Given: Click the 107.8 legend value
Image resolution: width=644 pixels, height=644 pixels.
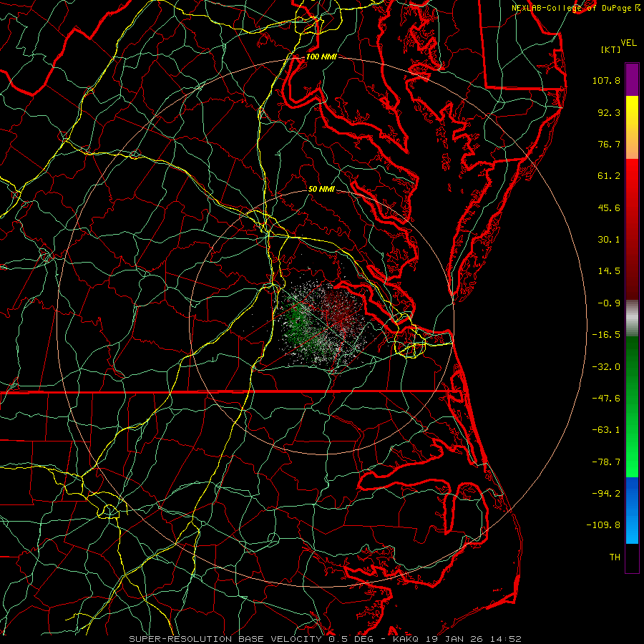Looking at the screenshot, I should pos(606,80).
